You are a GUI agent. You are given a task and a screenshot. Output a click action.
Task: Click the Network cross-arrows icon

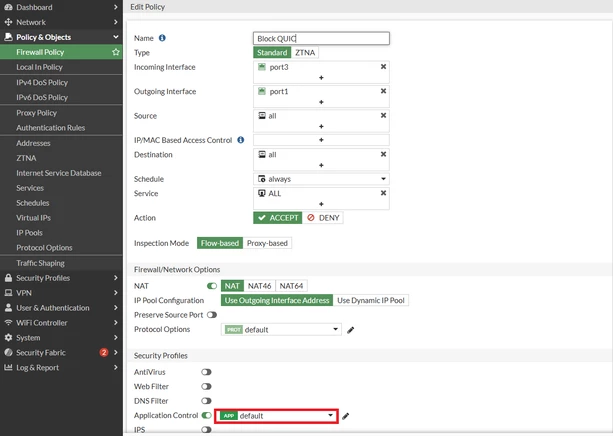8,22
